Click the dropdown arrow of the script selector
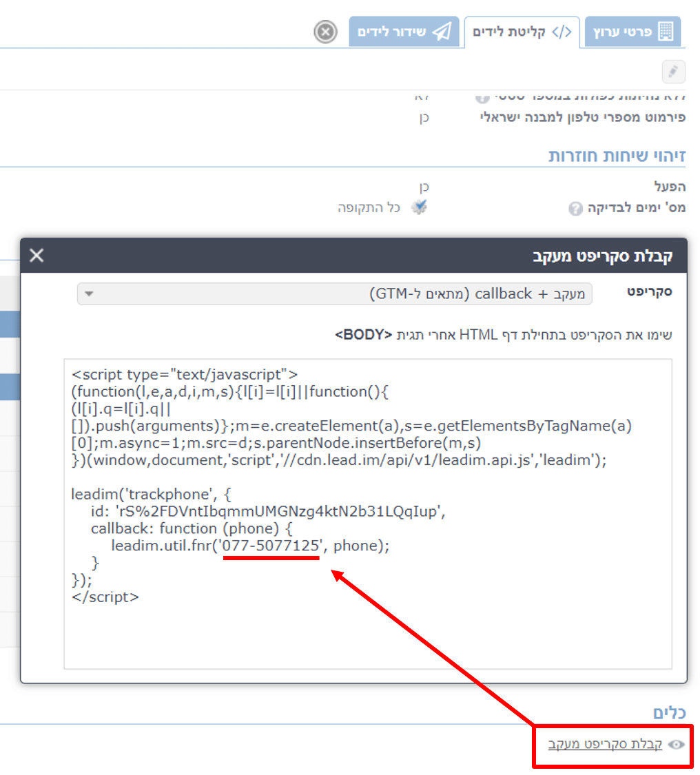Image resolution: width=700 pixels, height=775 pixels. [89, 293]
